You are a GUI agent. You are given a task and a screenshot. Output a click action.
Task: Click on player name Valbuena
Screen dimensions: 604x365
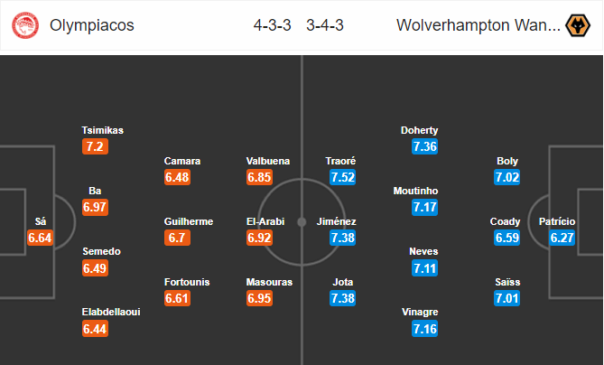pos(268,161)
